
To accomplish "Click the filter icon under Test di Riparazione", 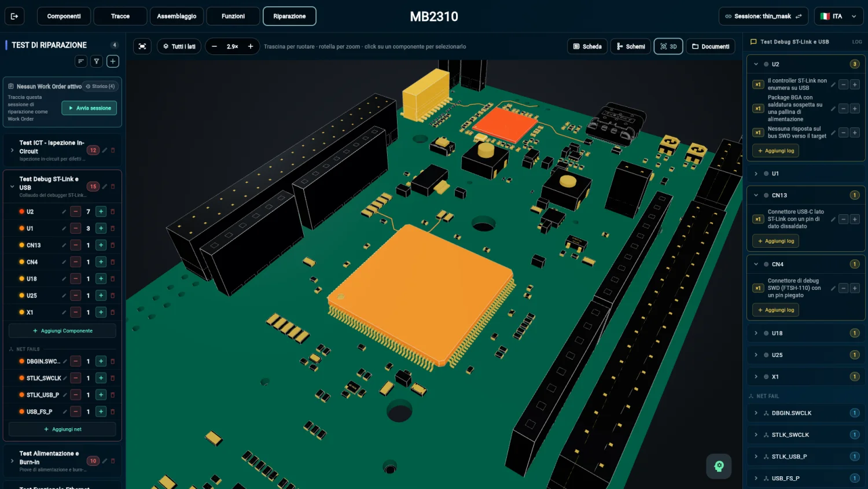I will [x=97, y=61].
